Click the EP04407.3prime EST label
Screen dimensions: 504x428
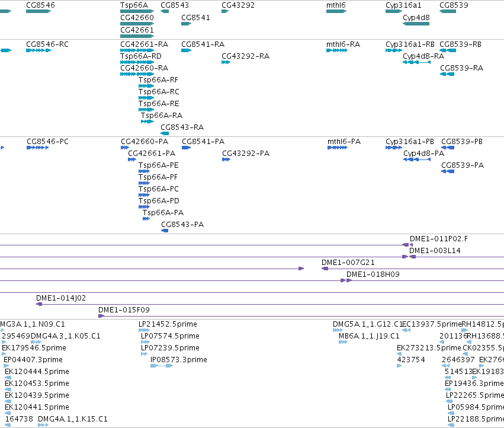tap(33, 360)
